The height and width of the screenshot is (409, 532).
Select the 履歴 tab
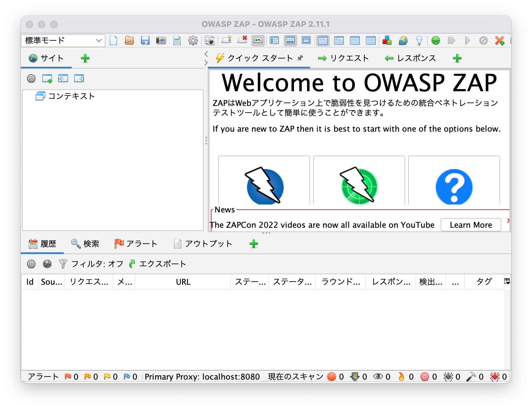point(42,244)
